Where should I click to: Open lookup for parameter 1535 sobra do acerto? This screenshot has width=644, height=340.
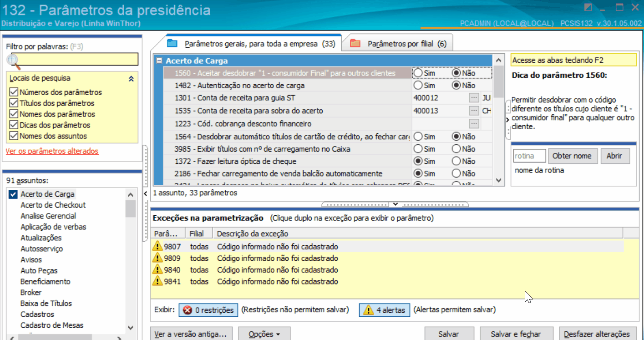[474, 111]
